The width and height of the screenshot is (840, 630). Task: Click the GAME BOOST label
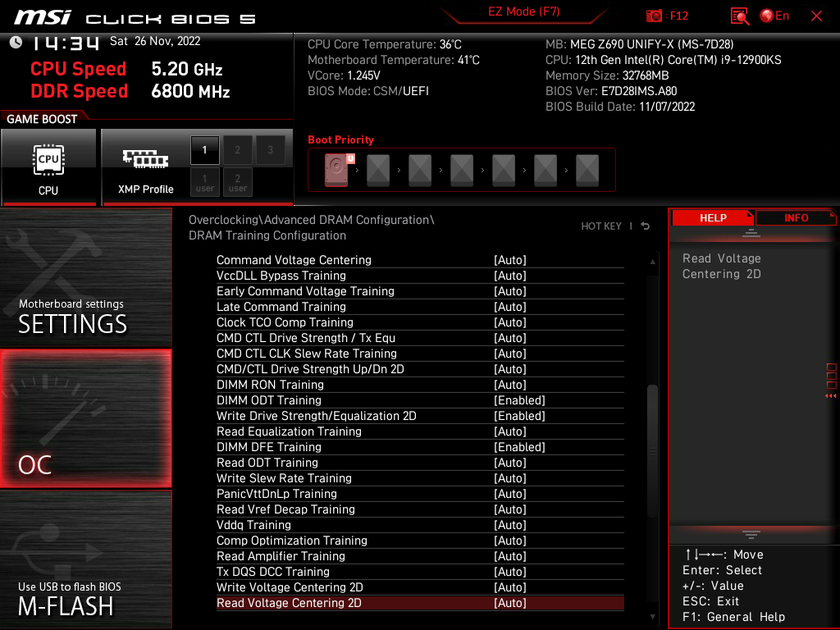pyautogui.click(x=42, y=119)
